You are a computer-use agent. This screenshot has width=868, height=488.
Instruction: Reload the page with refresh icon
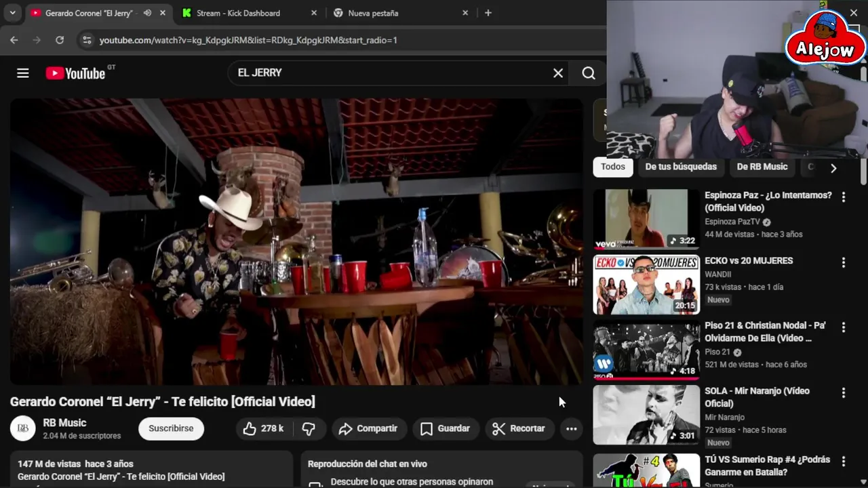tap(60, 40)
